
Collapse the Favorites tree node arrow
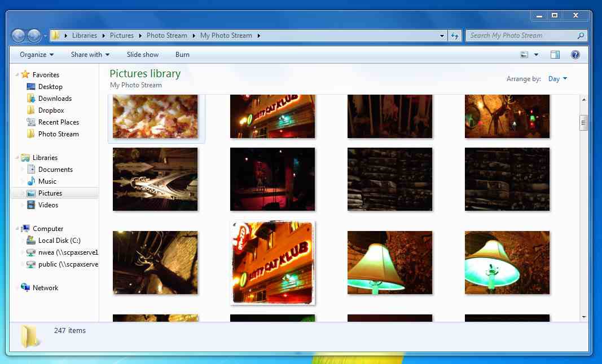pos(17,75)
